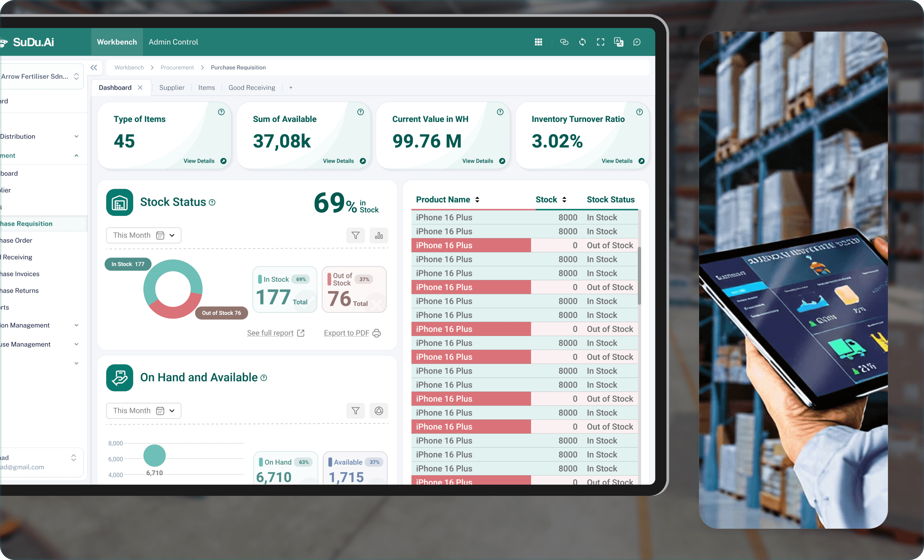The image size is (924, 560).
Task: Toggle fullscreen mode icon in header
Action: pos(600,42)
